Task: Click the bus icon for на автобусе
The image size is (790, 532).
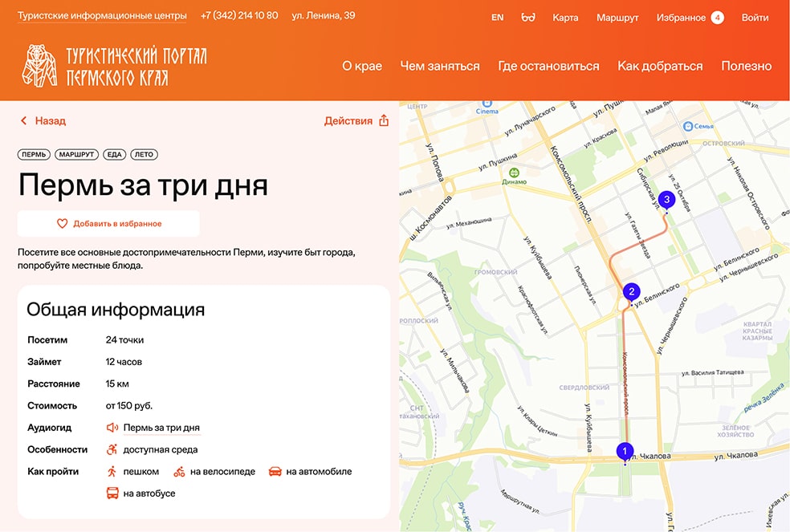Action: pyautogui.click(x=112, y=493)
